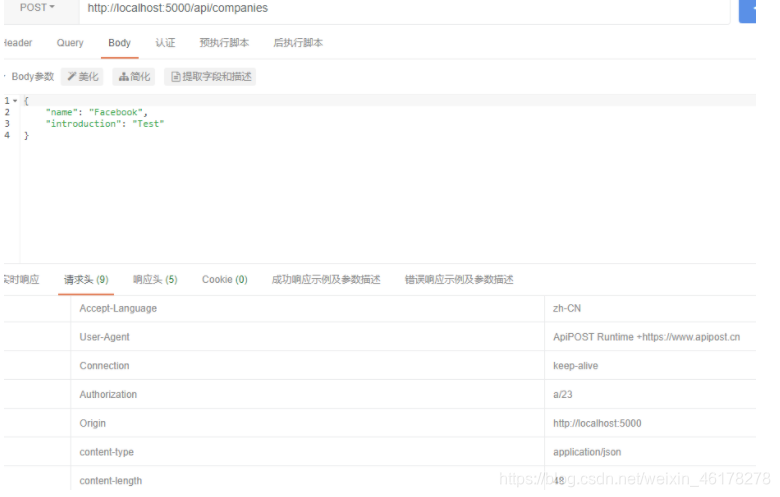Click the Origin header name

(x=93, y=423)
